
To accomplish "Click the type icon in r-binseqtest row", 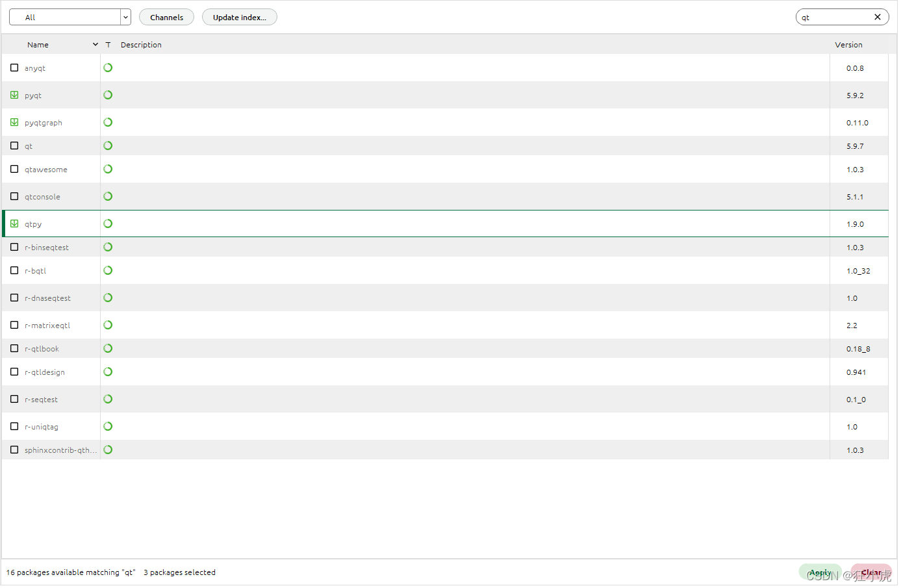I will click(108, 247).
